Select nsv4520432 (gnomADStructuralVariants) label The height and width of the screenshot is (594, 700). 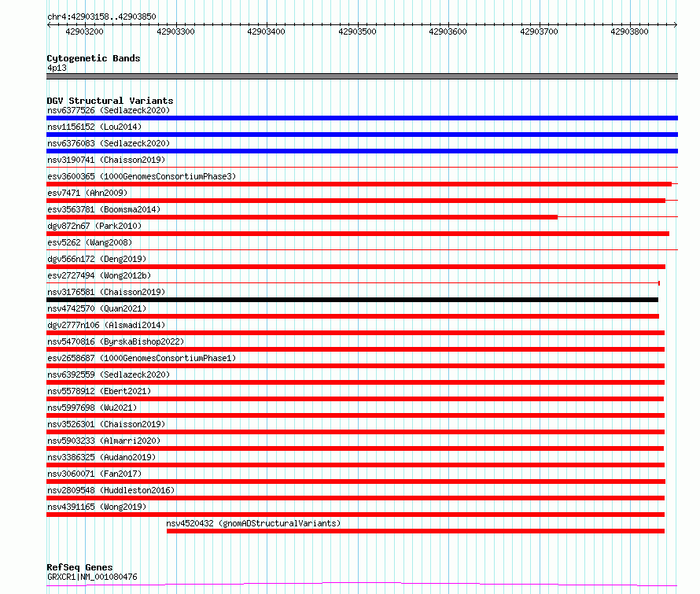pyautogui.click(x=253, y=523)
